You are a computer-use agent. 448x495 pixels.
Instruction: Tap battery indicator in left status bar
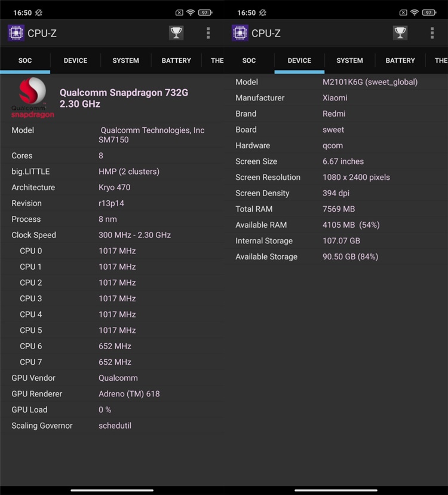pyautogui.click(x=205, y=13)
